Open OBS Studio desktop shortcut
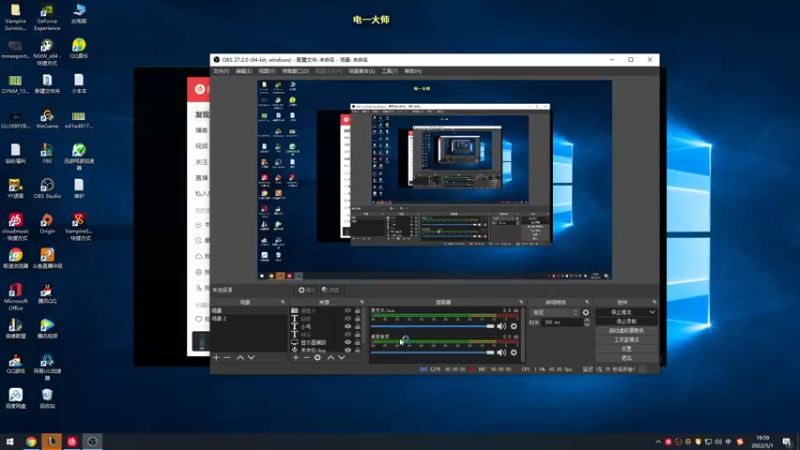 point(47,188)
